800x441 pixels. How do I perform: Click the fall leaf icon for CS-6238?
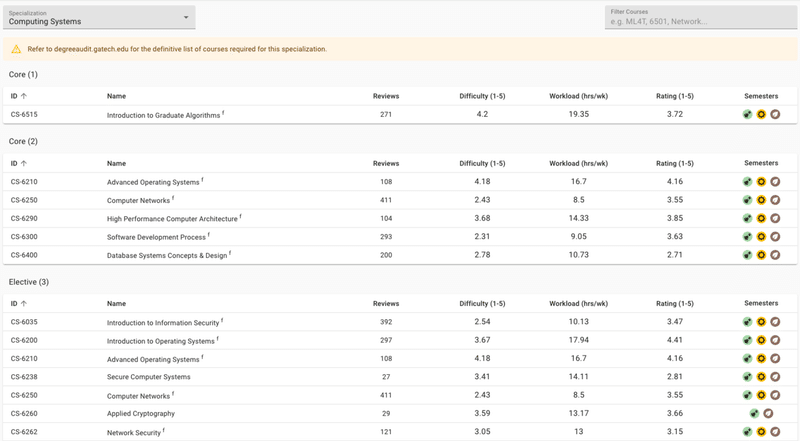click(775, 377)
